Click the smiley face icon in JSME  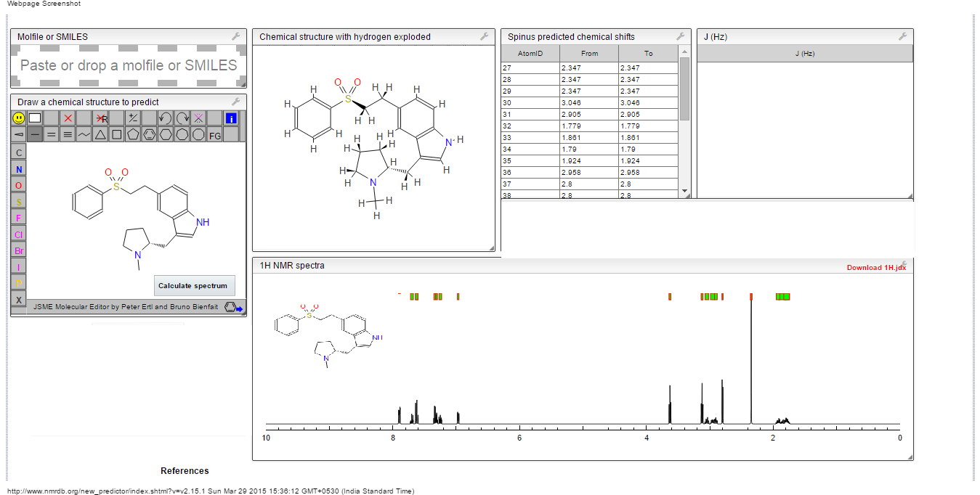[x=19, y=118]
